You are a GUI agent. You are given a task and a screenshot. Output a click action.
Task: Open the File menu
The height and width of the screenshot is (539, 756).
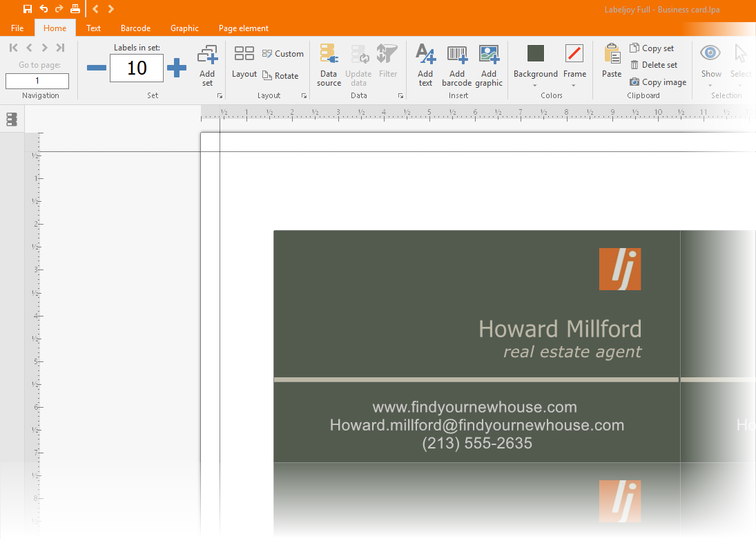pyautogui.click(x=17, y=28)
